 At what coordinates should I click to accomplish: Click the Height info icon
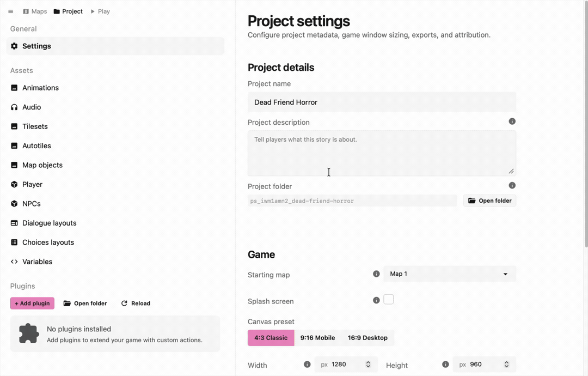[445, 364]
